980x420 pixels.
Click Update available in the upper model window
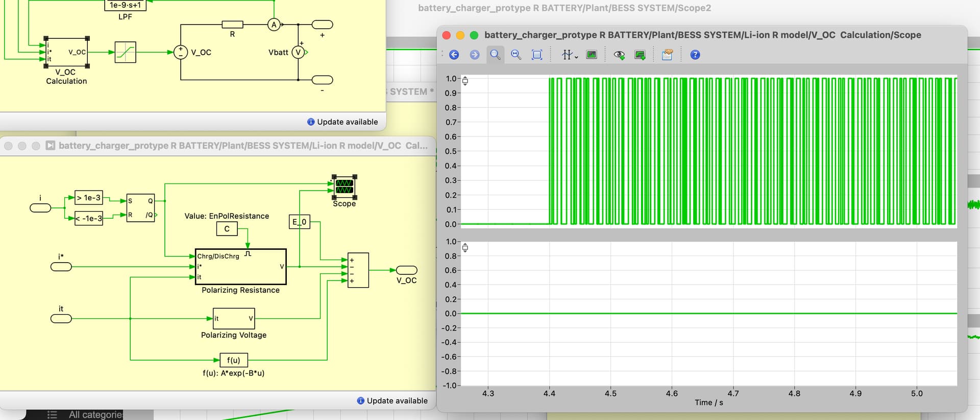tap(347, 122)
